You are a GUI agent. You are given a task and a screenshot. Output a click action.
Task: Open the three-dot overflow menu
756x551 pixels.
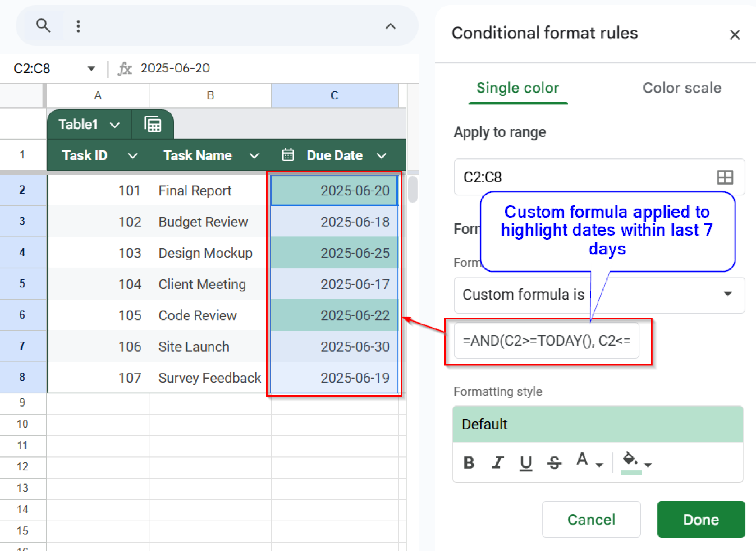[x=78, y=25]
